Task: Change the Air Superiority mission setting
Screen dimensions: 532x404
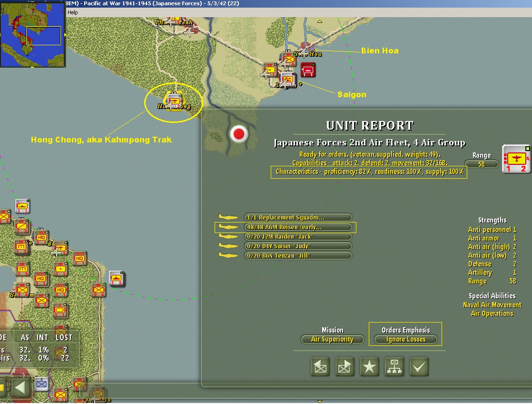Action: [332, 339]
